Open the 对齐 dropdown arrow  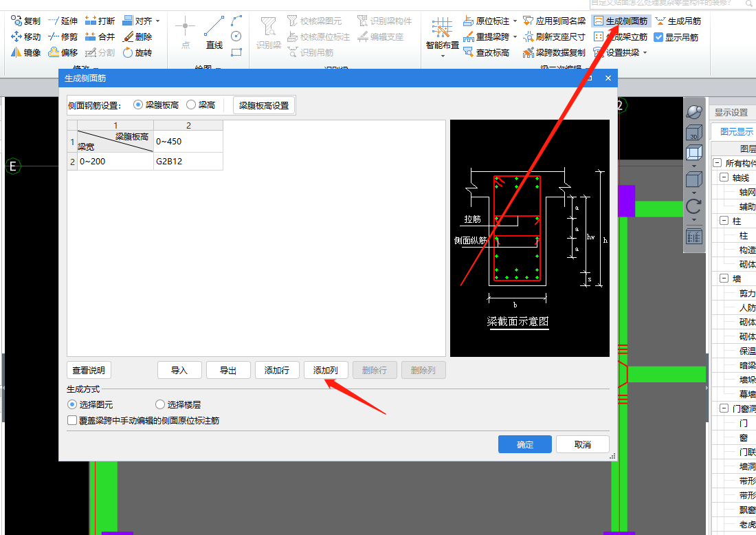pyautogui.click(x=157, y=21)
